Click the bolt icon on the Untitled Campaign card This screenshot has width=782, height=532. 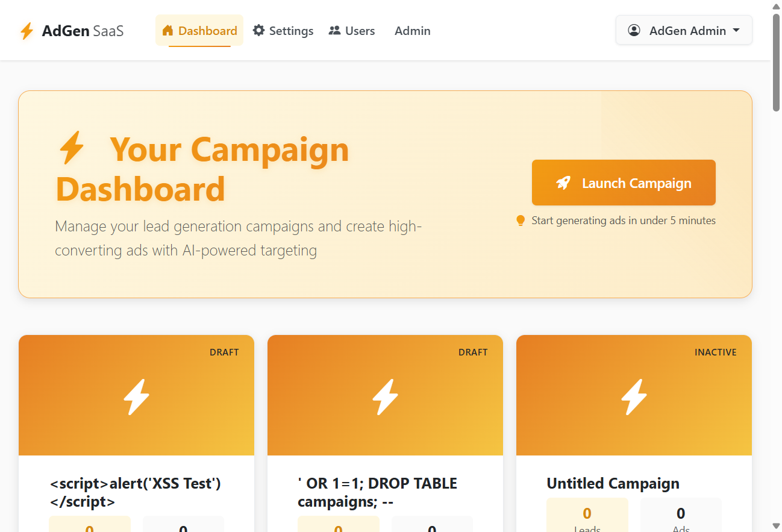coord(634,396)
